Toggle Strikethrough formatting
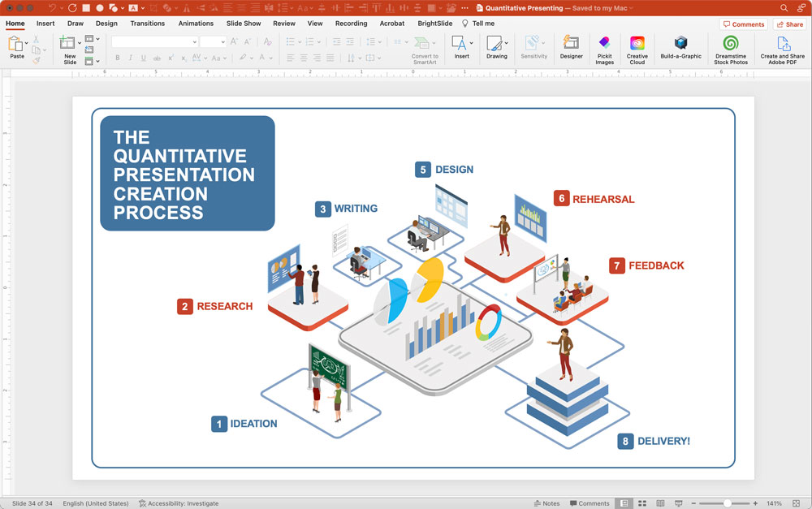The image size is (812, 509). pos(157,58)
